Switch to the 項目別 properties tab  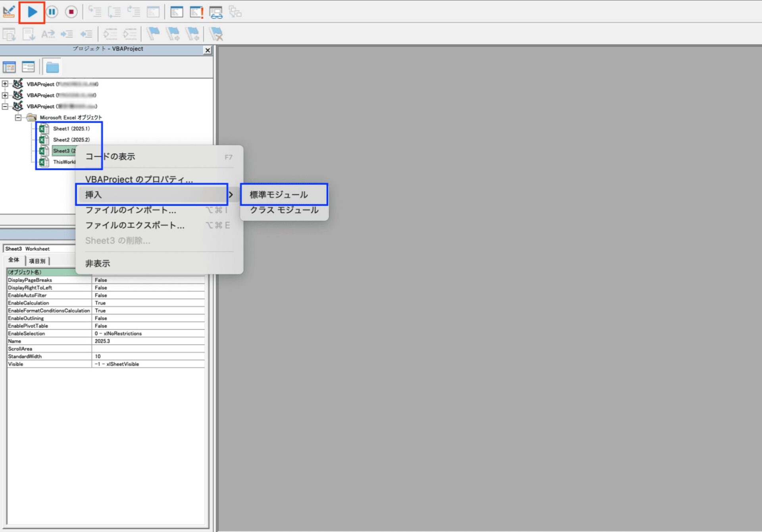[37, 261]
